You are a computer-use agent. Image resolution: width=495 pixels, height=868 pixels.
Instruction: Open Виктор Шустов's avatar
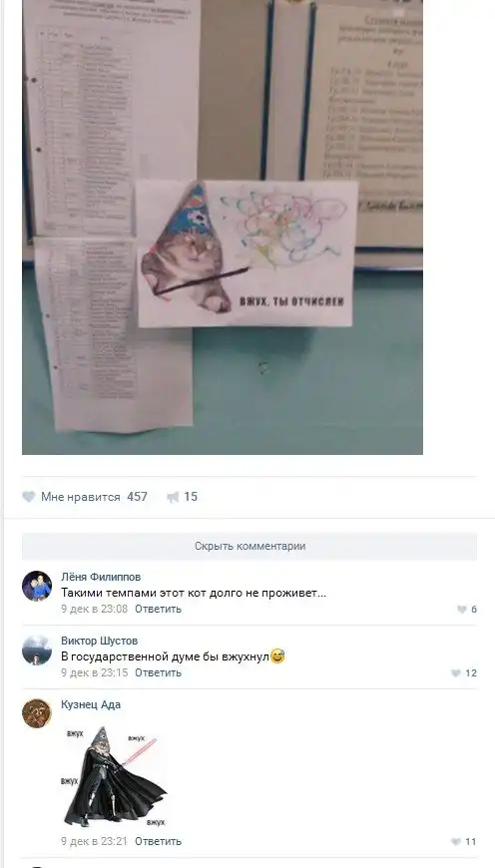[x=37, y=650]
